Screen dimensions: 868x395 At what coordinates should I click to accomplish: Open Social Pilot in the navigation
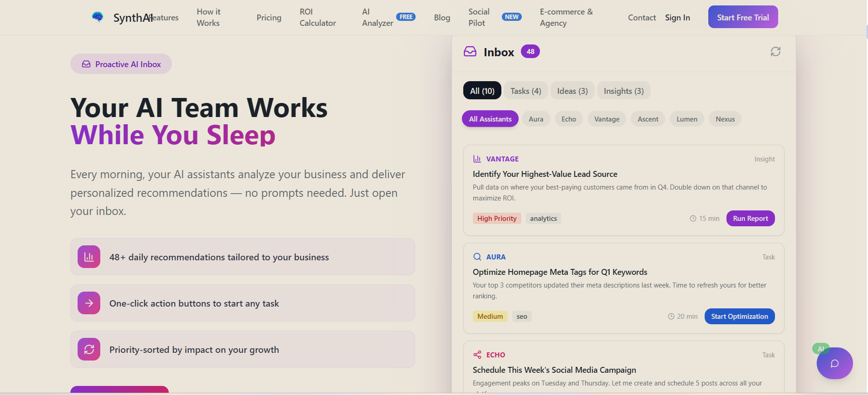(x=479, y=17)
